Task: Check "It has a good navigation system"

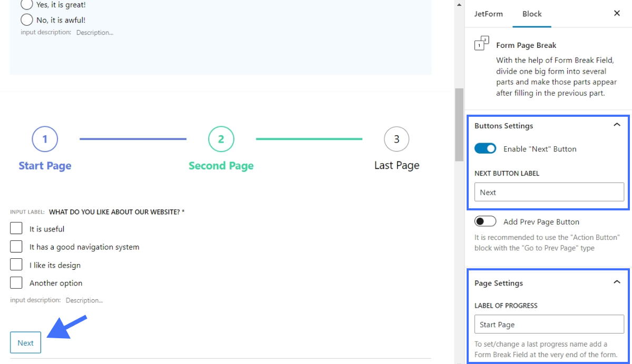Action: pos(16,246)
